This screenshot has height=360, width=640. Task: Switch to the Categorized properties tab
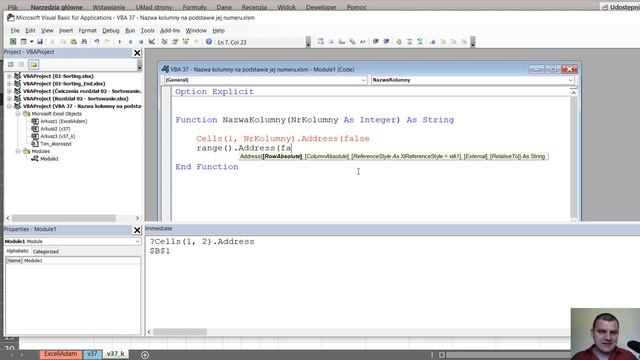(46, 252)
